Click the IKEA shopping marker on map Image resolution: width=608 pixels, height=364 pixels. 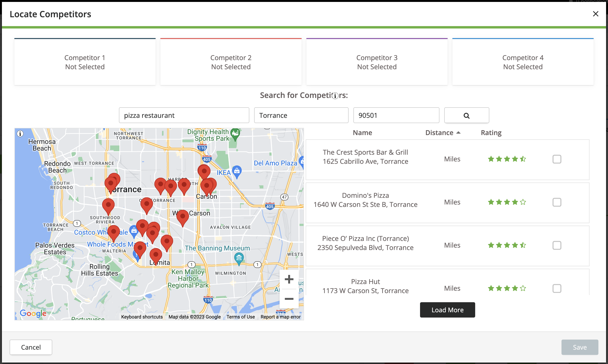click(237, 171)
